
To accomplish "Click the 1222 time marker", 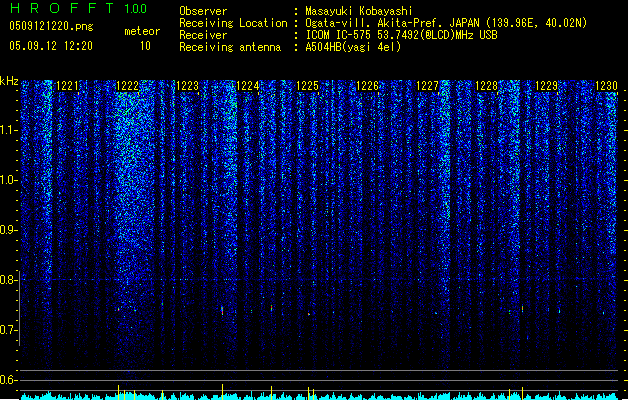I will pyautogui.click(x=127, y=86).
